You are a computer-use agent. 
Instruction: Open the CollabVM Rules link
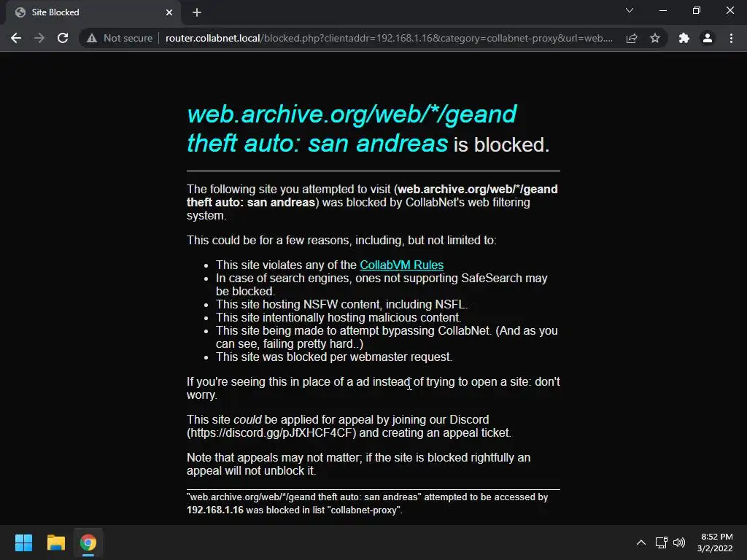[x=401, y=265]
